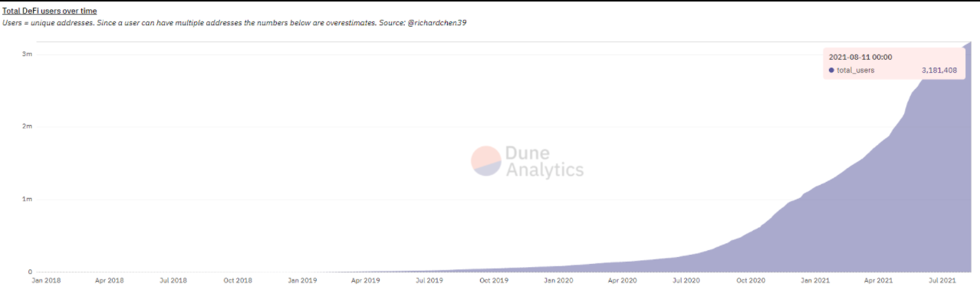Click the Apr 2021 x-axis label

point(879,281)
